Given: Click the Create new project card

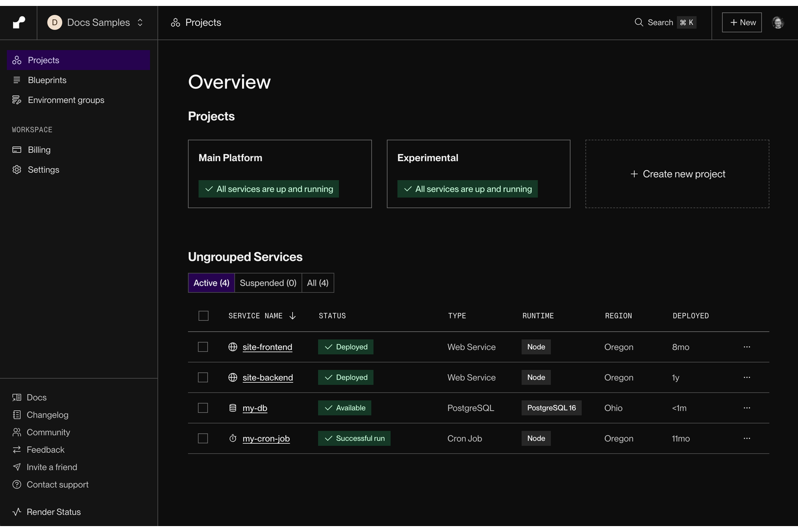Looking at the screenshot, I should tap(677, 174).
